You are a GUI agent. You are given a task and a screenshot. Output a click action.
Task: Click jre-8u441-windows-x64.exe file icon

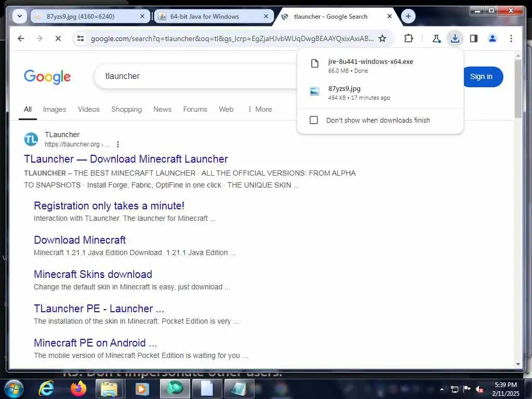coord(315,63)
